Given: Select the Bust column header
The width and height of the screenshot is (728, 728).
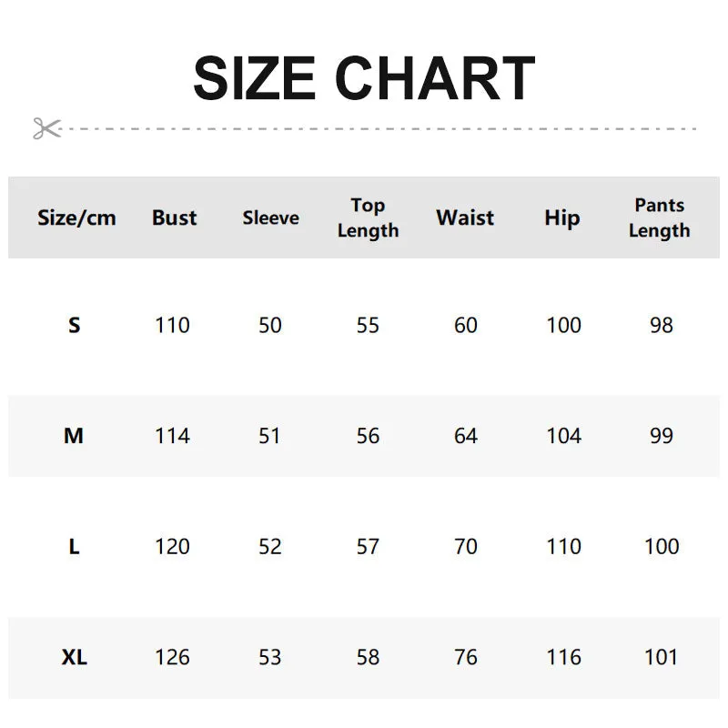Looking at the screenshot, I should point(174,217).
